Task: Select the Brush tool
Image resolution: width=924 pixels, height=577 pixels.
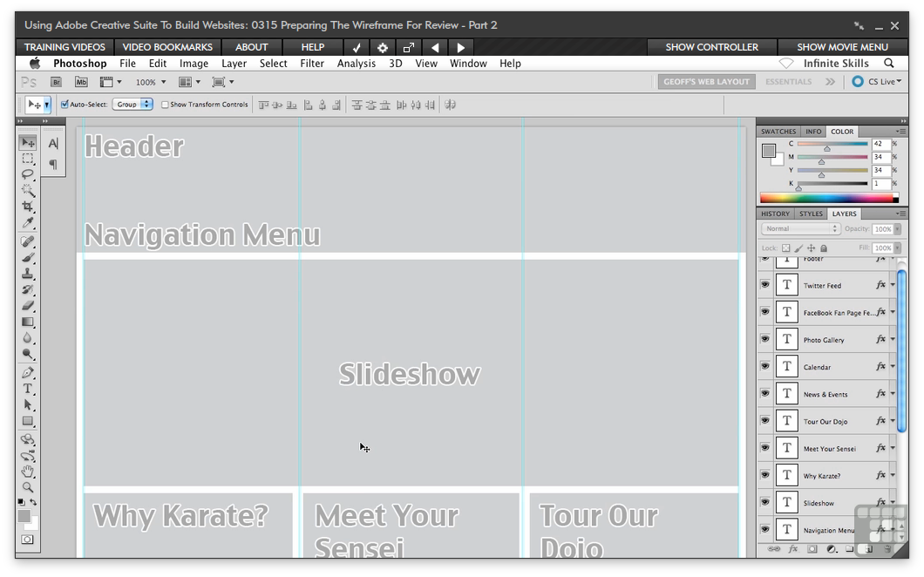Action: pos(28,257)
